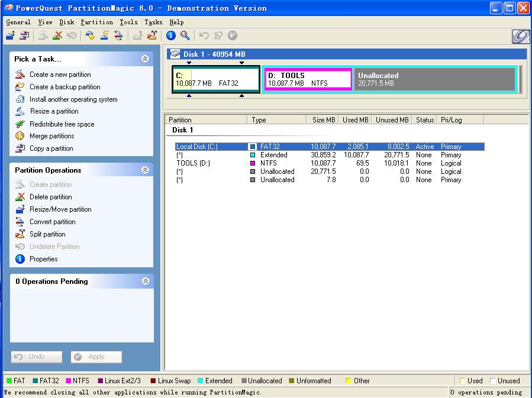Image resolution: width=532 pixels, height=398 pixels.
Task: Click the Create a new partition task icon
Action: [20, 75]
